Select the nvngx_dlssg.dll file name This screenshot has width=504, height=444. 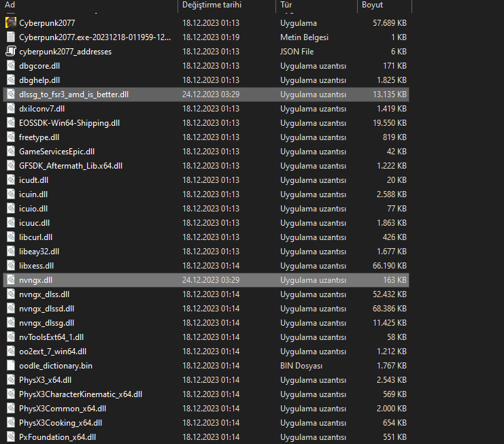coord(47,323)
